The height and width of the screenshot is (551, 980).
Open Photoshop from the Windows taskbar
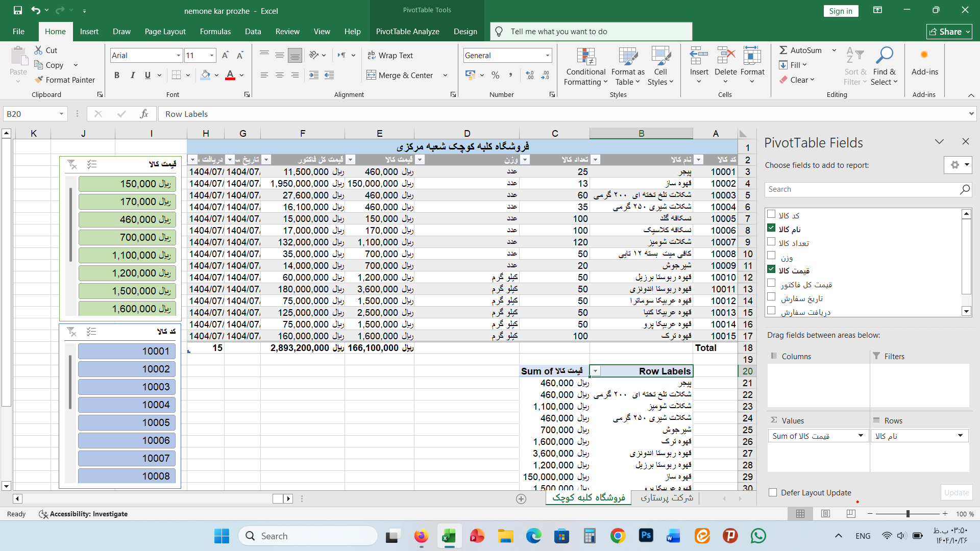pyautogui.click(x=646, y=536)
